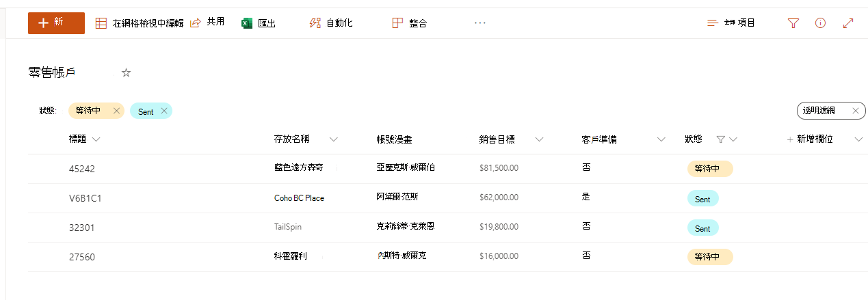
Task: Open the 標題 column dropdown
Action: click(95, 139)
